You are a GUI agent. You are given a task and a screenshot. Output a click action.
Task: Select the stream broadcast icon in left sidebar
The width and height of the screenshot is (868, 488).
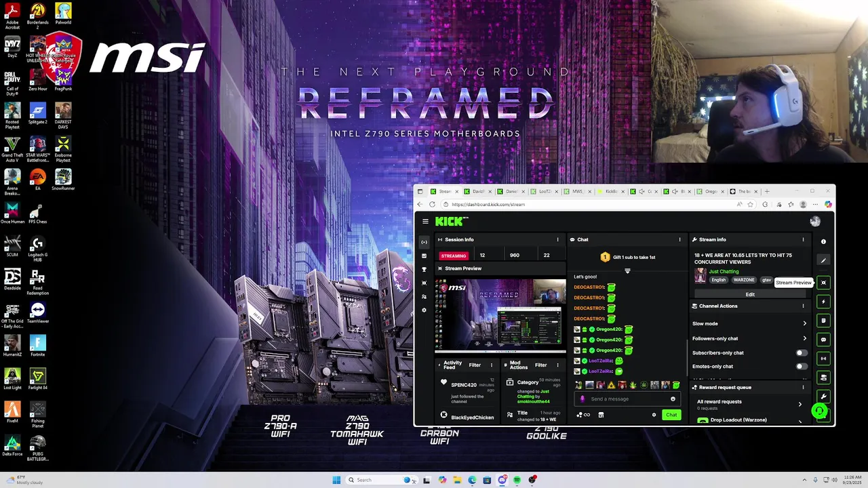425,242
